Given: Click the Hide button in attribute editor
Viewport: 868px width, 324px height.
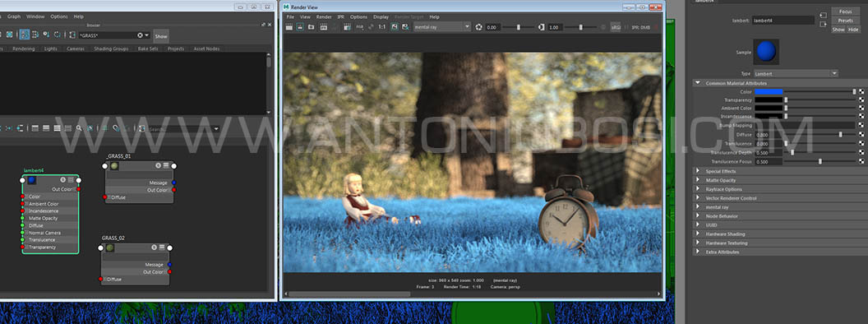Looking at the screenshot, I should (853, 30).
